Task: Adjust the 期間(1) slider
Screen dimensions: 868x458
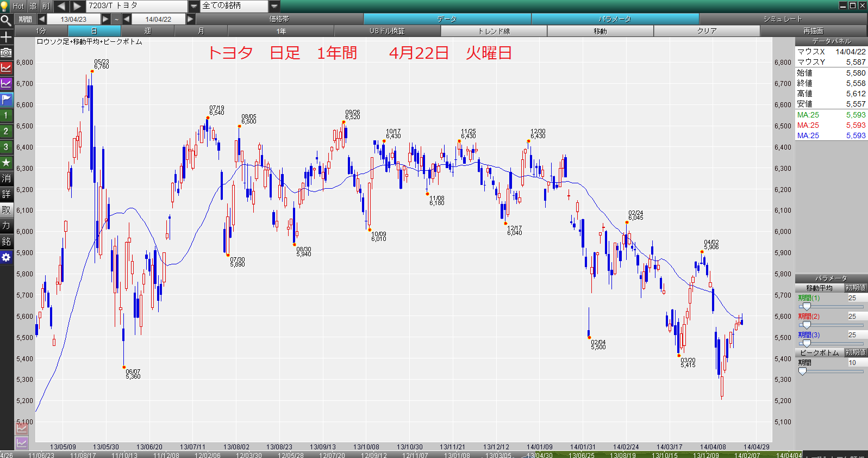Action: tap(807, 307)
